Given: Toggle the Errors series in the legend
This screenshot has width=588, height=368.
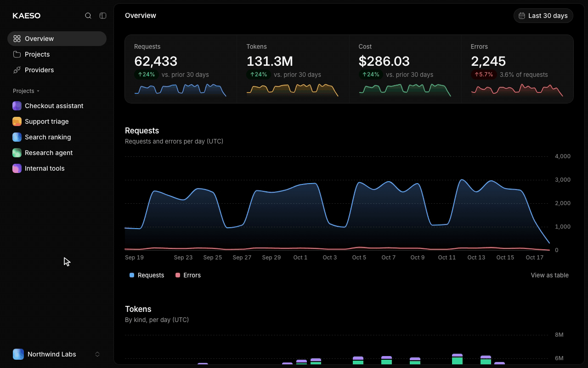Looking at the screenshot, I should click(188, 275).
